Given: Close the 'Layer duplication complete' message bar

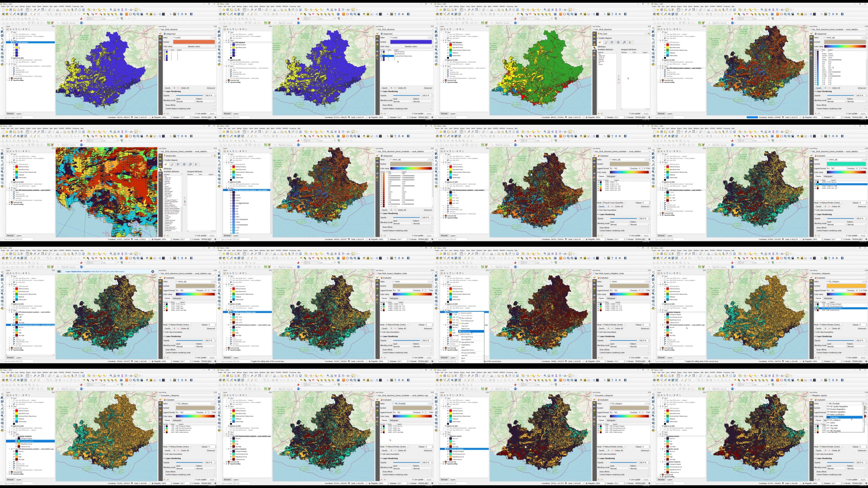Looking at the screenshot, I should point(153,271).
